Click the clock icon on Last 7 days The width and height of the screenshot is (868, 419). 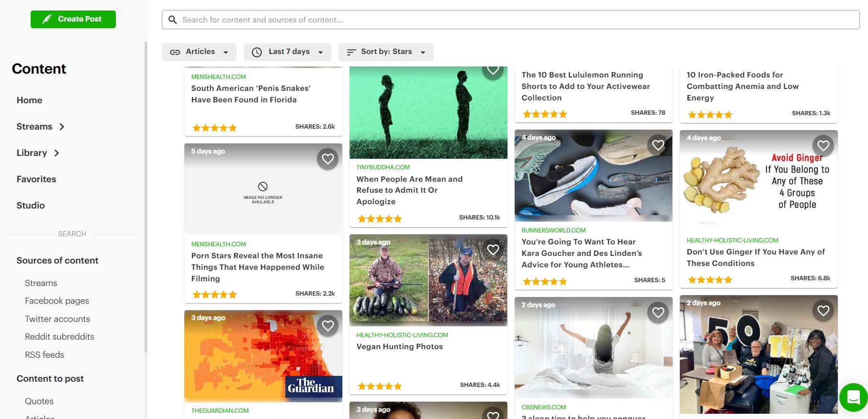pyautogui.click(x=257, y=52)
